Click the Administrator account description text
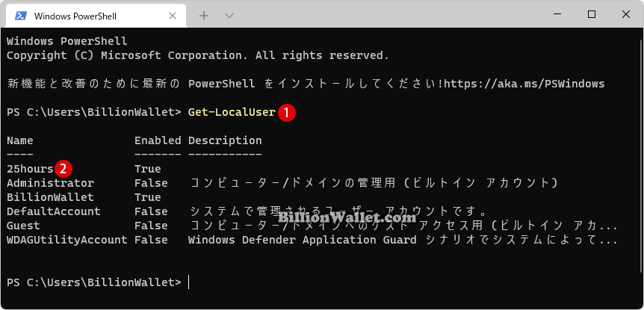 [374, 183]
